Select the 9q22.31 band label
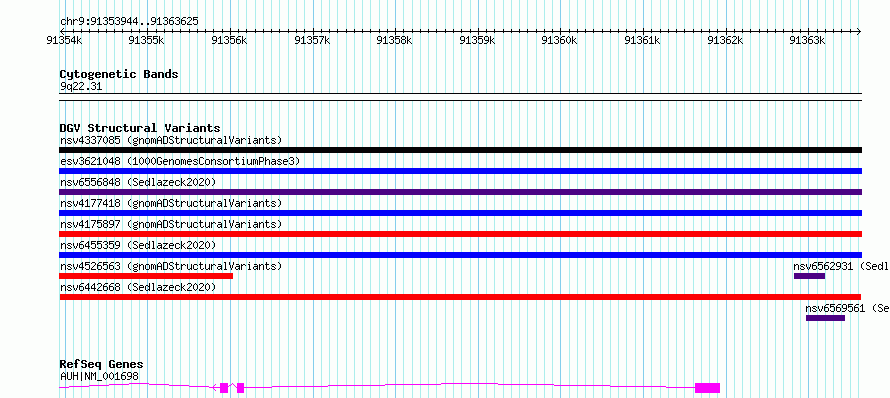 (x=81, y=87)
